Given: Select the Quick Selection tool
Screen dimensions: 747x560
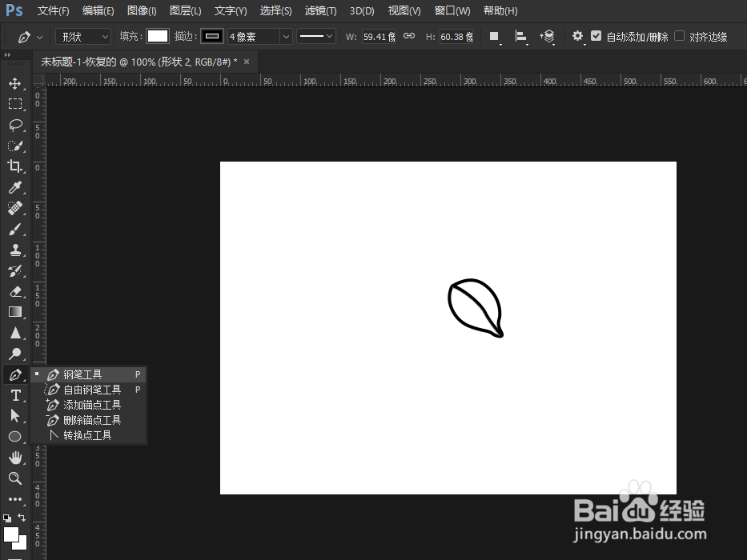Looking at the screenshot, I should (14, 146).
